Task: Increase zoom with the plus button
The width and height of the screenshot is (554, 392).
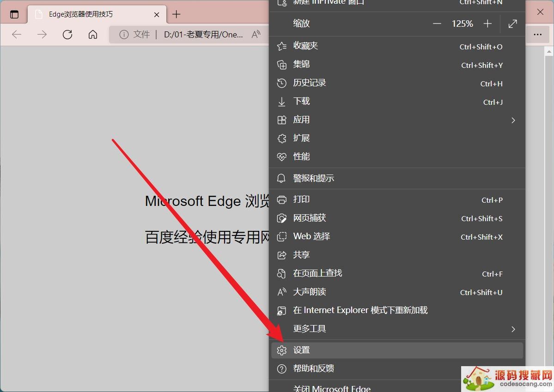Action: (x=487, y=24)
